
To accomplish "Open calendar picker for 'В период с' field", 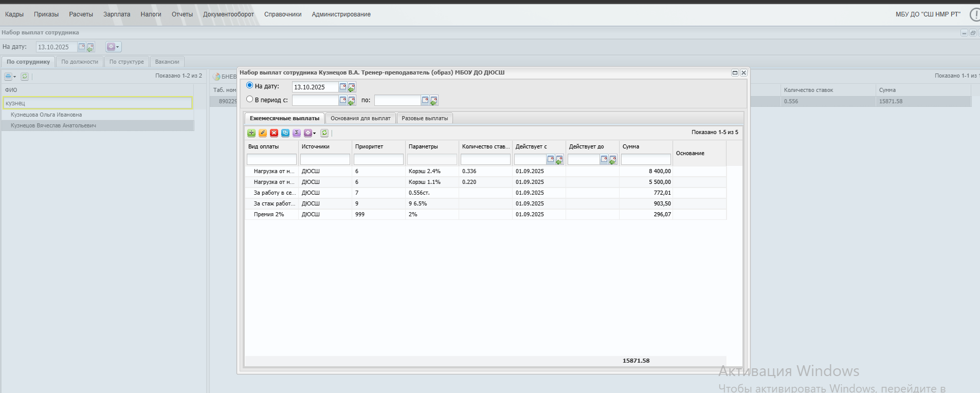I will click(x=343, y=100).
